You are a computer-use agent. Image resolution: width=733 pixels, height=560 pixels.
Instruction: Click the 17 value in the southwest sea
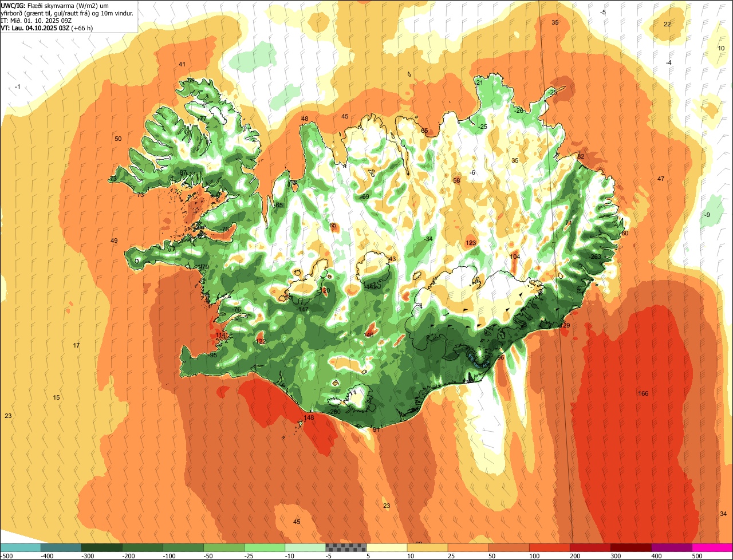tap(76, 345)
